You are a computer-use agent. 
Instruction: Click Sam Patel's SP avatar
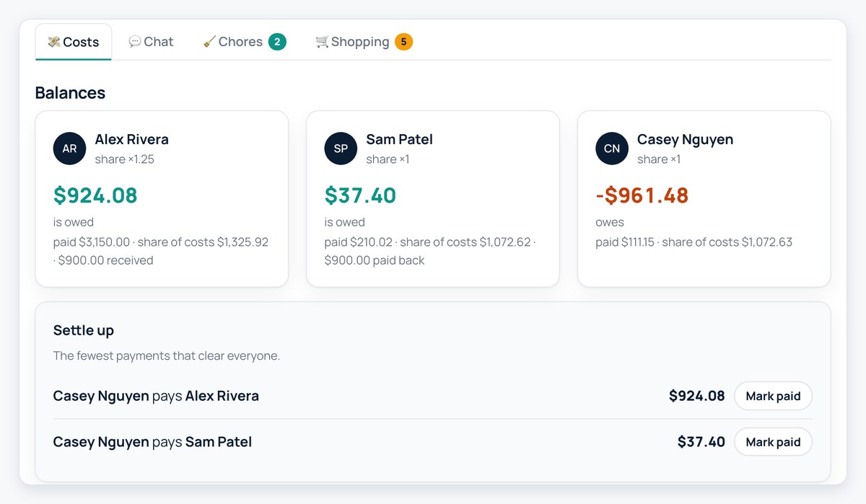pos(341,149)
